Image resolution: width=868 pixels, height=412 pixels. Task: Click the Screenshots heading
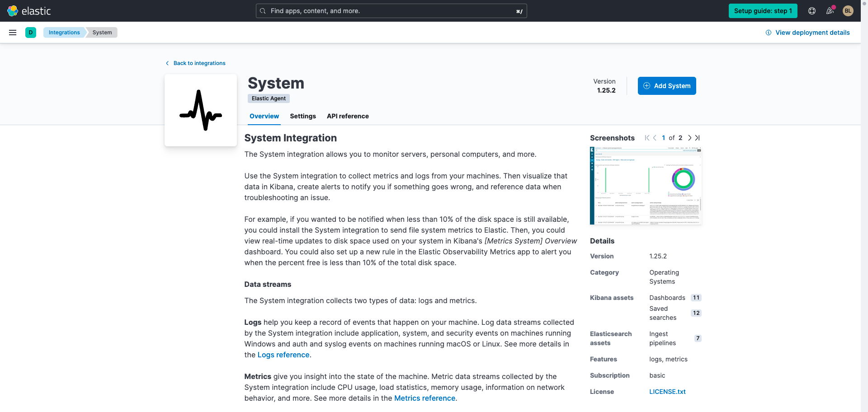[x=612, y=138]
